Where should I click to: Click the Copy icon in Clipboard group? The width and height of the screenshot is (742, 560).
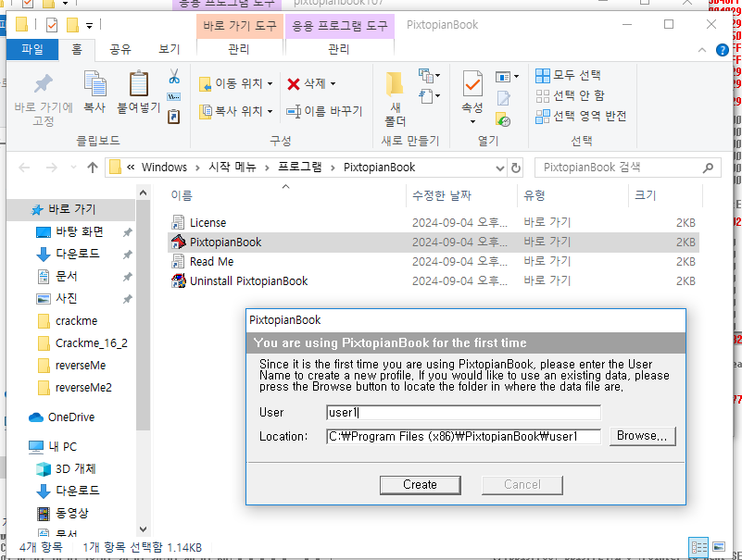94,83
